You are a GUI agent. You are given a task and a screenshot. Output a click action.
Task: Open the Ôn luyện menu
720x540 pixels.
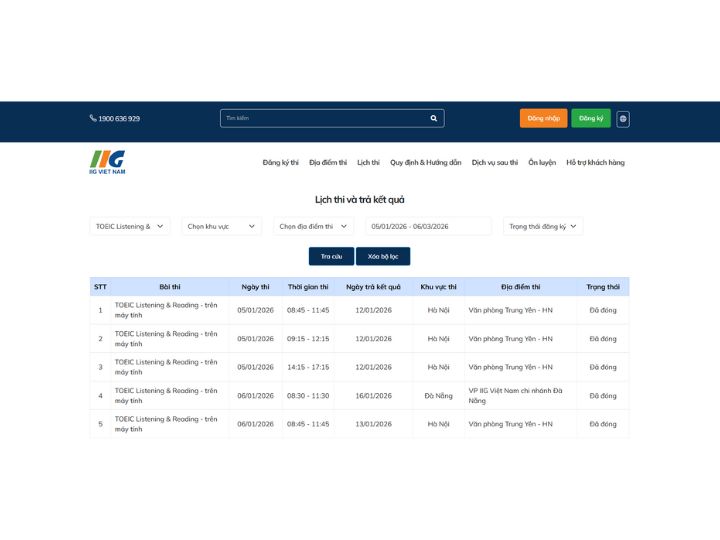[542, 163]
